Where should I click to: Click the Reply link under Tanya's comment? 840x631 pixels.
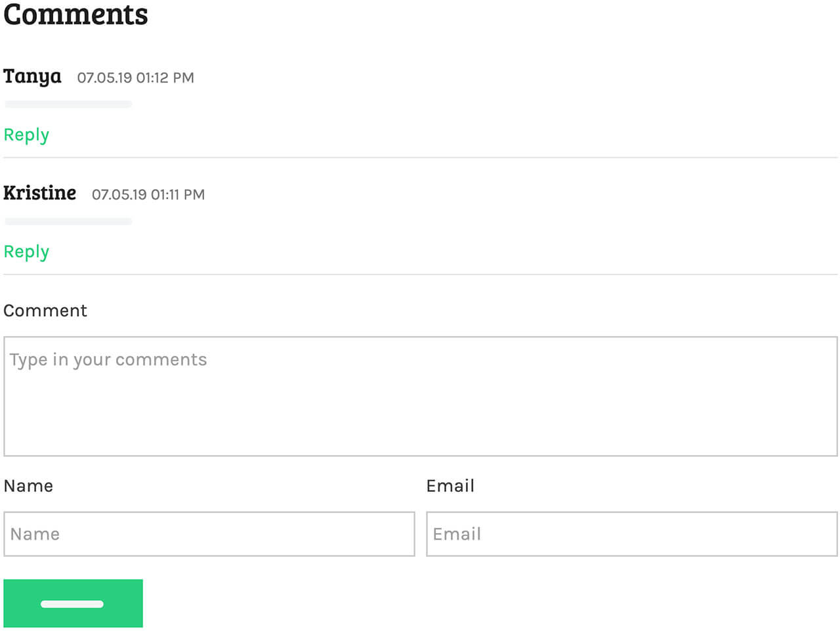(26, 135)
